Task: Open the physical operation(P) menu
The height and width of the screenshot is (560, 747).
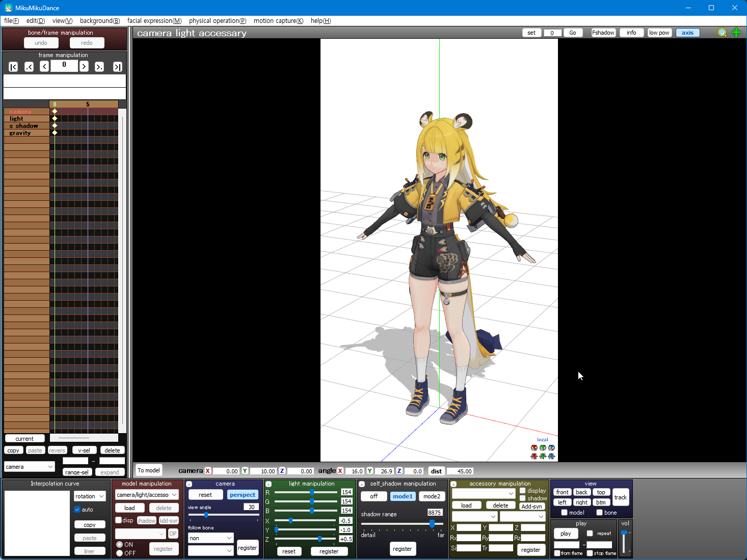Action: pyautogui.click(x=218, y=21)
